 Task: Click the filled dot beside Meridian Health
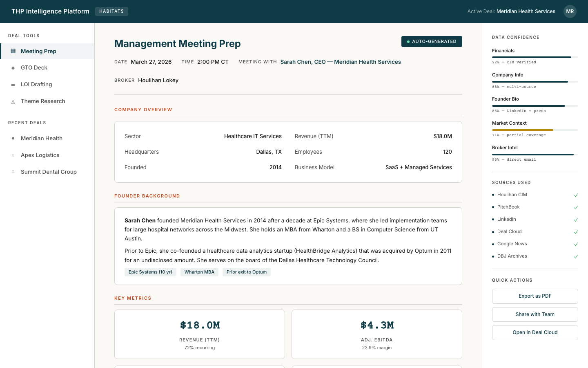(x=13, y=138)
